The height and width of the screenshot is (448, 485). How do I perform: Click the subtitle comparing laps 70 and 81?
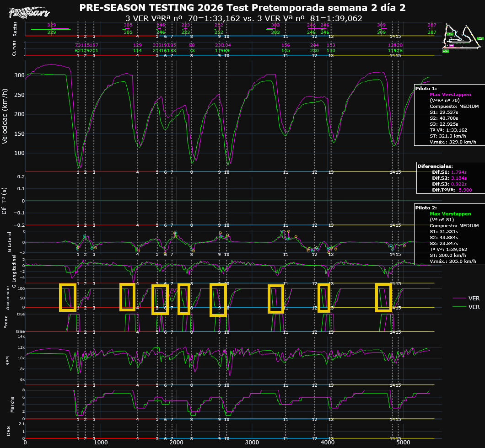(244, 18)
